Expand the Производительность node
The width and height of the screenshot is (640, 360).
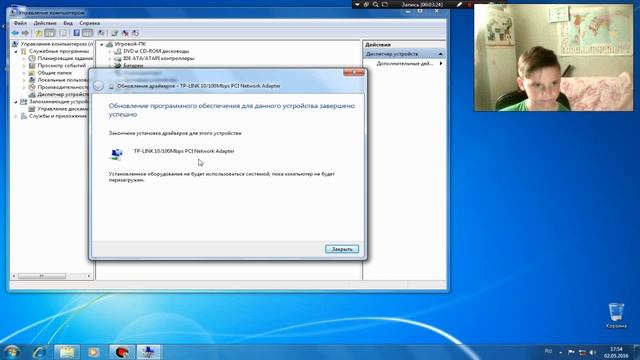[x=24, y=87]
